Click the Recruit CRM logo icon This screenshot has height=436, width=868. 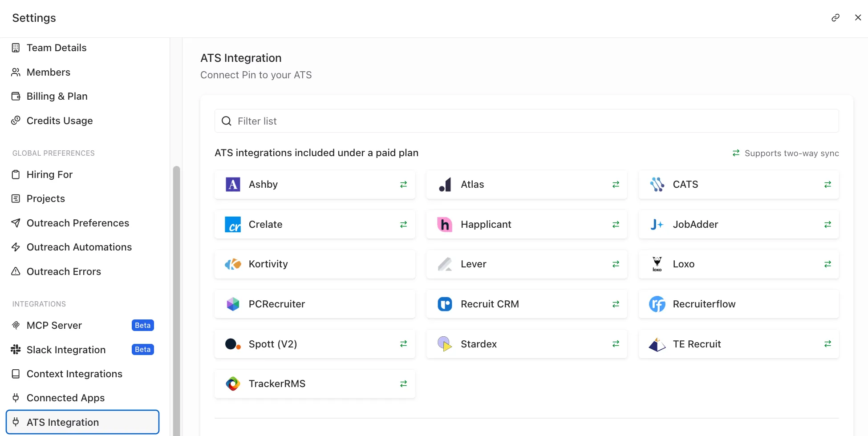tap(445, 304)
